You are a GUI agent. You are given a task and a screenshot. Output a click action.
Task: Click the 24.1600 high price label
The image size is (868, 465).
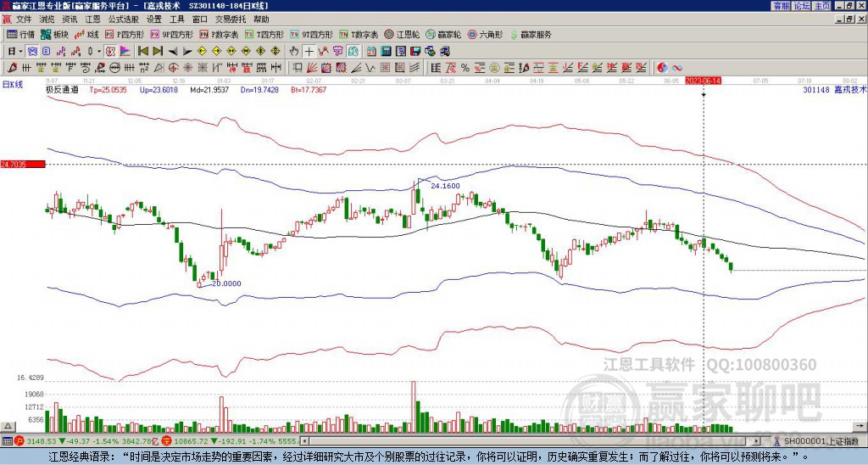point(445,186)
